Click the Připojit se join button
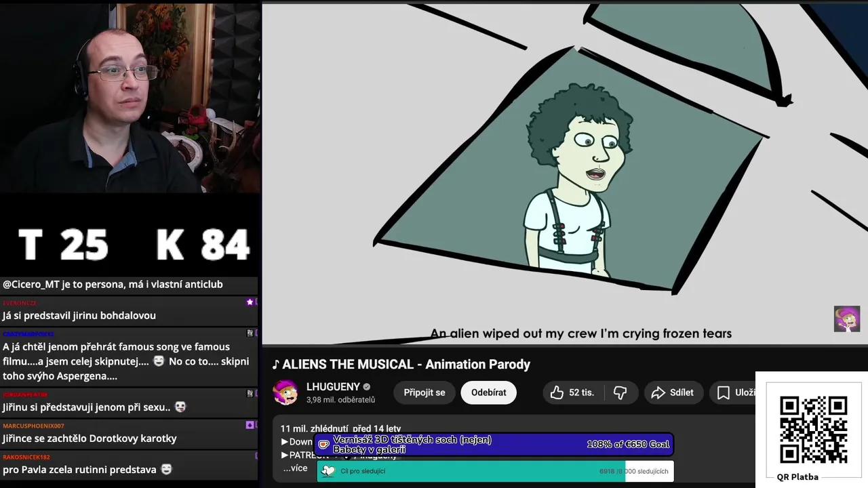Screen dimensions: 868x488 tap(425, 392)
